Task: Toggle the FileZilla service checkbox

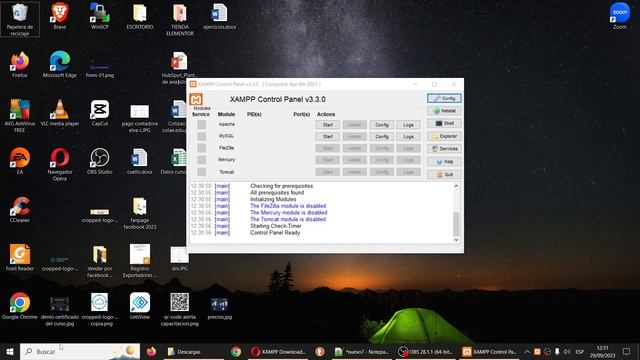Action: (202, 148)
